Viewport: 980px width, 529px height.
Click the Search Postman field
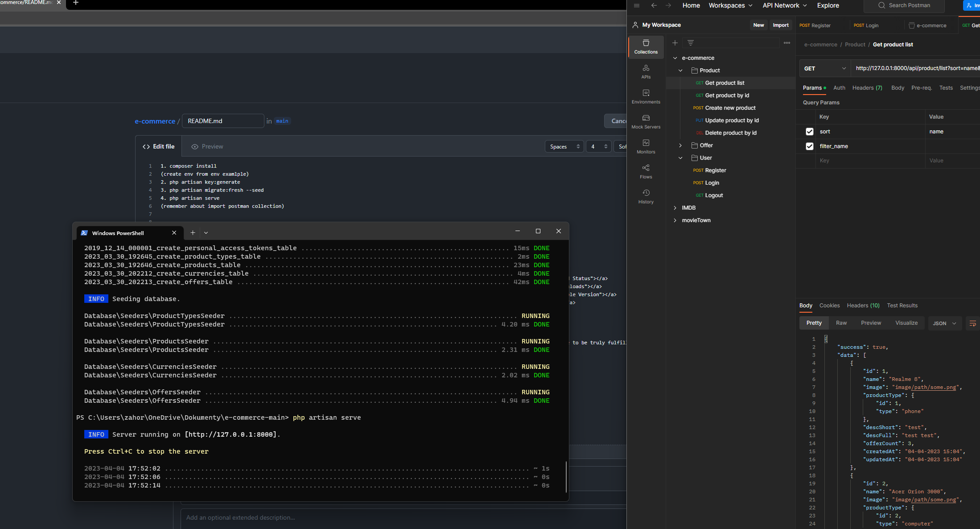pyautogui.click(x=904, y=5)
